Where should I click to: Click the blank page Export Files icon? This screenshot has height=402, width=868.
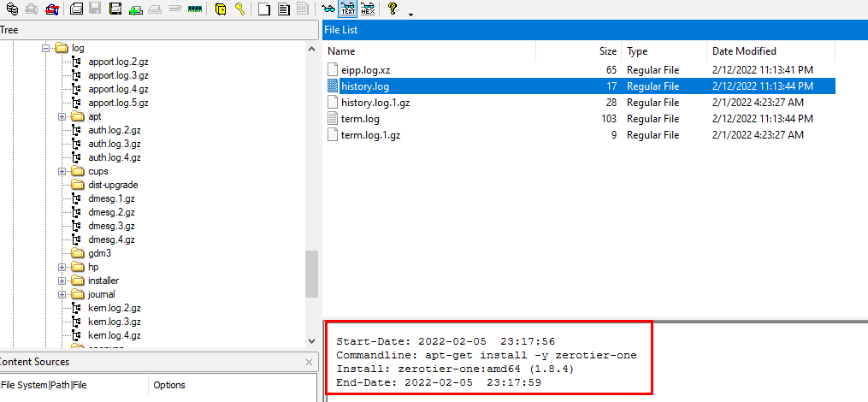[264, 9]
